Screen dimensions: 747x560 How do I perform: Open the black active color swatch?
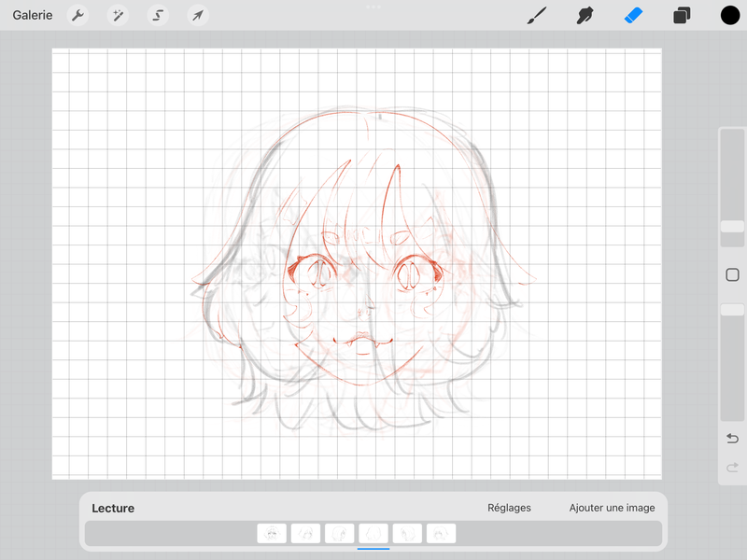click(x=730, y=16)
